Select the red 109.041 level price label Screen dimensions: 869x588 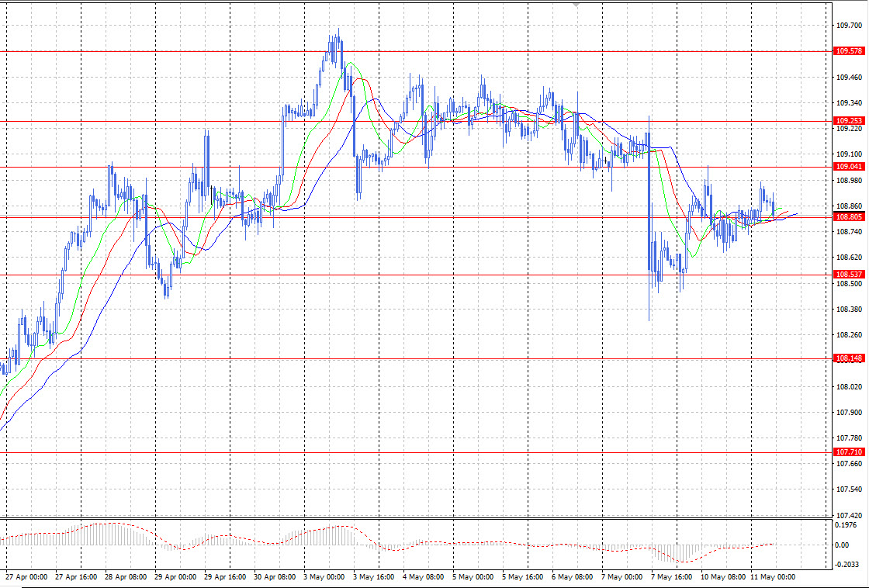(x=849, y=167)
